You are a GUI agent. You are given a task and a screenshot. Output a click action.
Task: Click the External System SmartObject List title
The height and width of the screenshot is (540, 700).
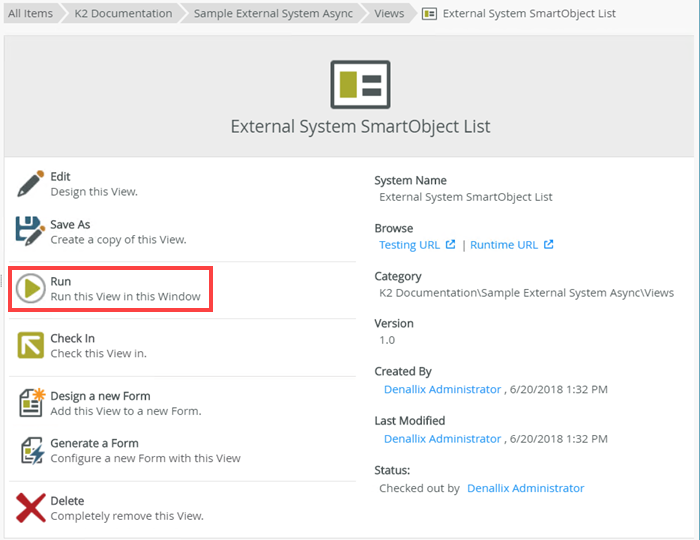point(360,127)
